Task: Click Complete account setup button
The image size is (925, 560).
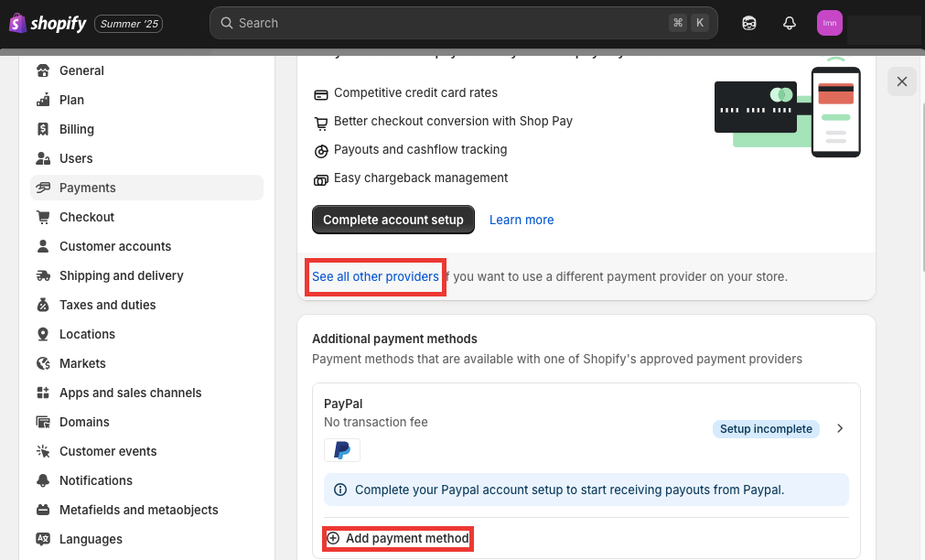Action: click(393, 220)
